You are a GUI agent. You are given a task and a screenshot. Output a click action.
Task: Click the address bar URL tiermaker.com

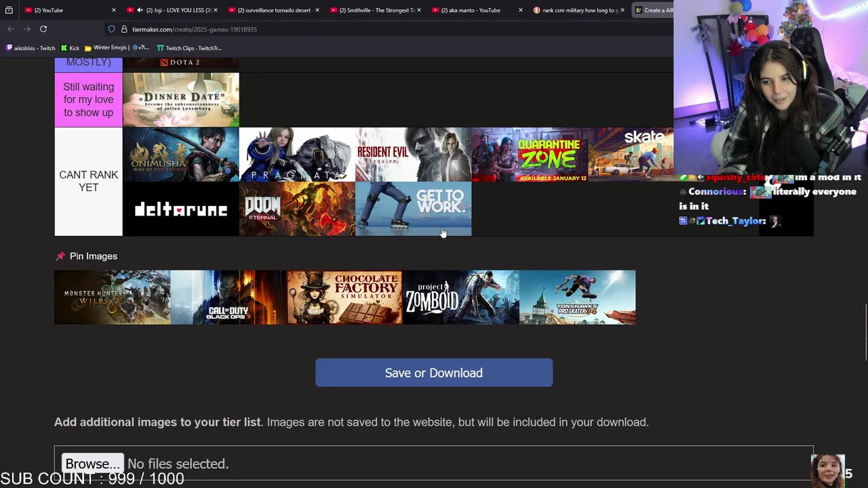click(x=195, y=29)
